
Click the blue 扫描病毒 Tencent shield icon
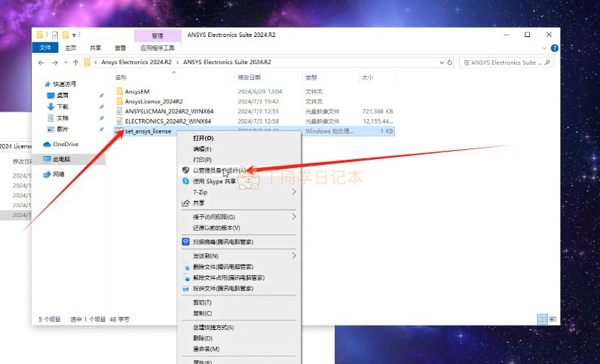[x=185, y=242]
